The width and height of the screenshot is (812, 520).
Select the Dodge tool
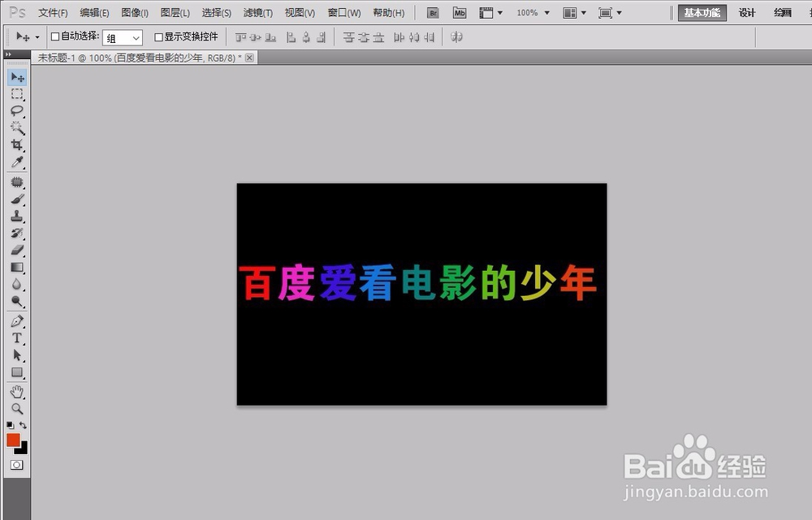[17, 302]
